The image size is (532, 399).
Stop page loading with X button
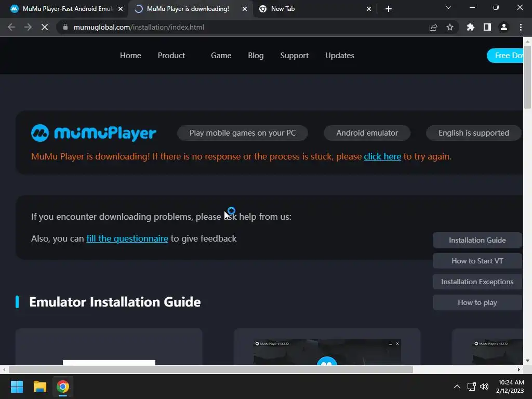coord(45,27)
